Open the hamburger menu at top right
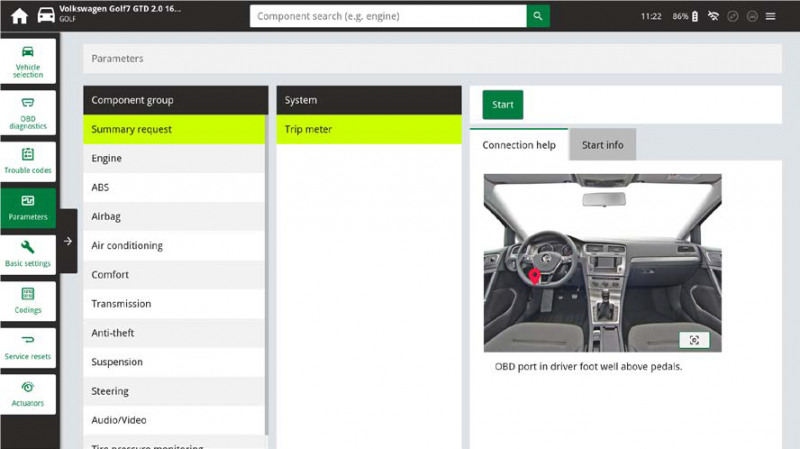This screenshot has width=800, height=449. coord(771,17)
